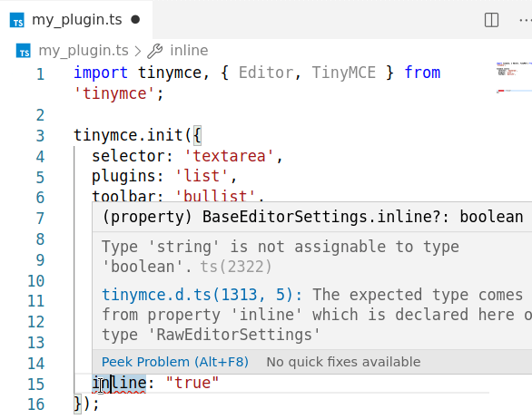Screen dimensions: 532x419
Task: Click the minimap code overview
Action: (514, 78)
